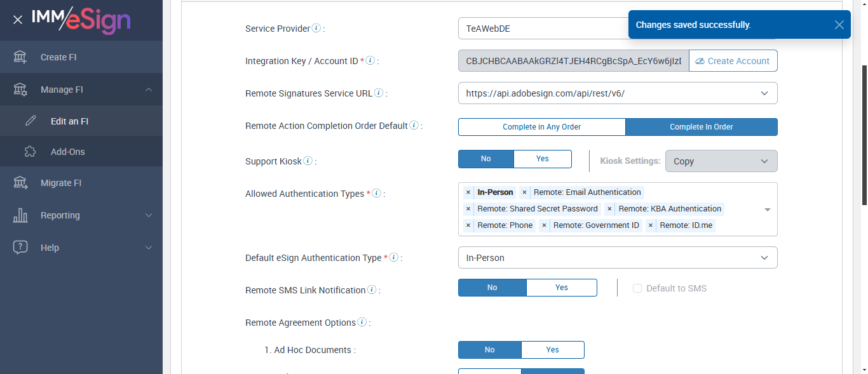The height and width of the screenshot is (374, 868).
Task: Check the Default to SMS checkbox
Action: (637, 288)
